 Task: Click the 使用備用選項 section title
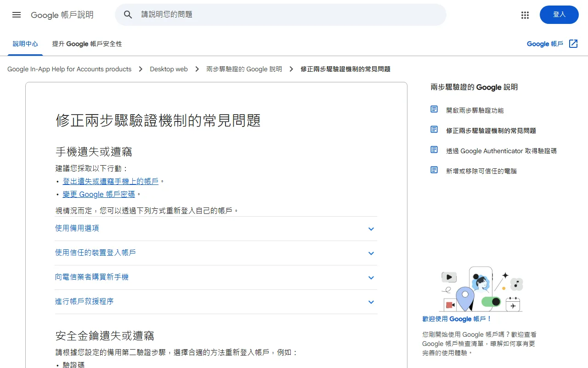tap(77, 228)
